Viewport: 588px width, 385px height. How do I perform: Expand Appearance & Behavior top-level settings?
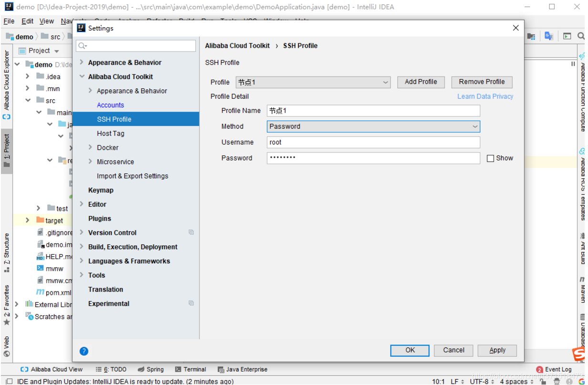82,62
